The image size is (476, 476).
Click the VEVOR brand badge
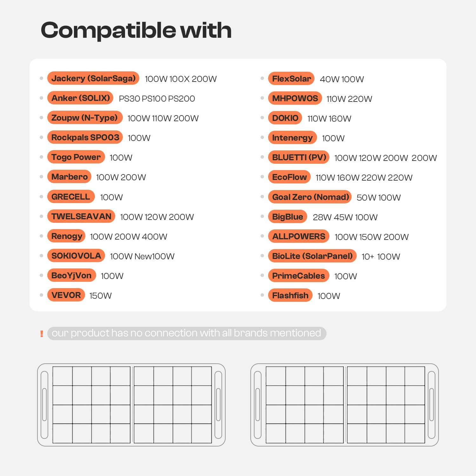[66, 295]
